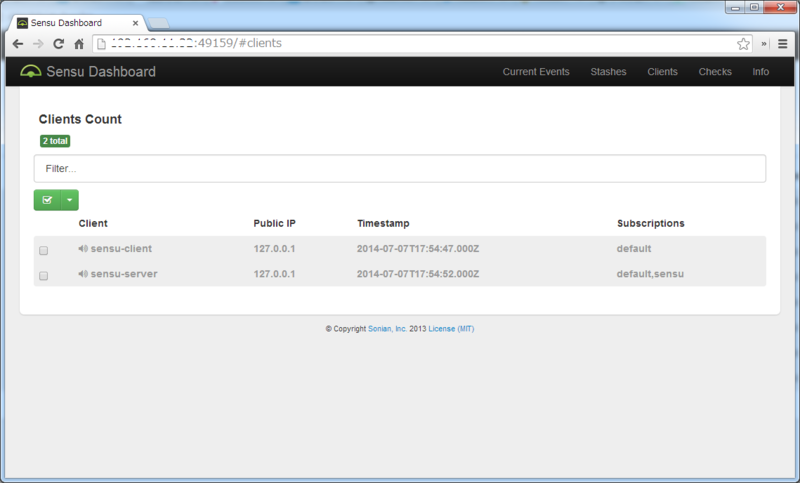This screenshot has height=483, width=800.
Task: Open the Info nav item
Action: (760, 72)
